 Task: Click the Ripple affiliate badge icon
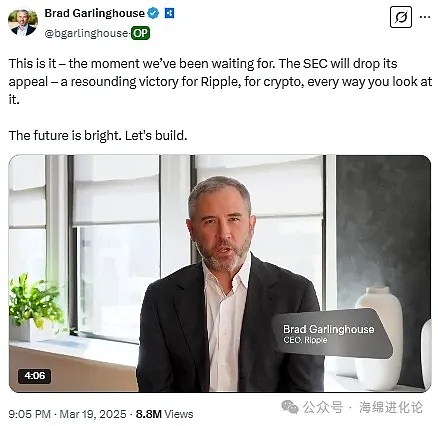click(x=169, y=13)
